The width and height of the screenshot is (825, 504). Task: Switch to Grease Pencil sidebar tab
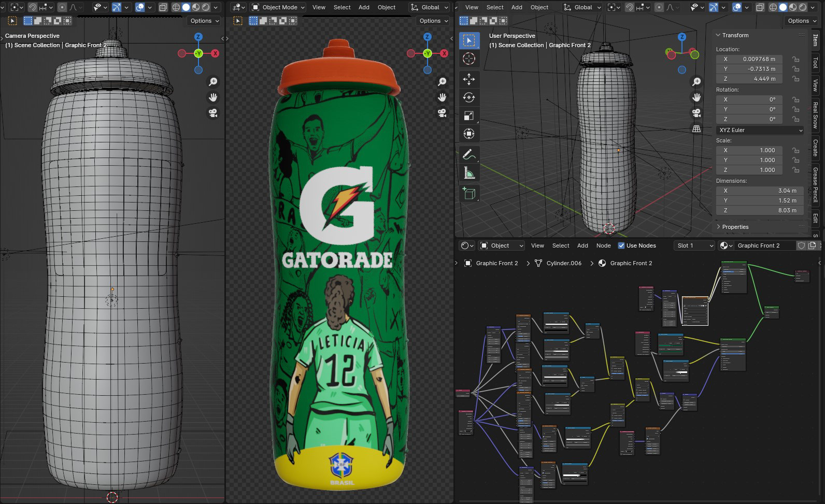click(x=815, y=185)
